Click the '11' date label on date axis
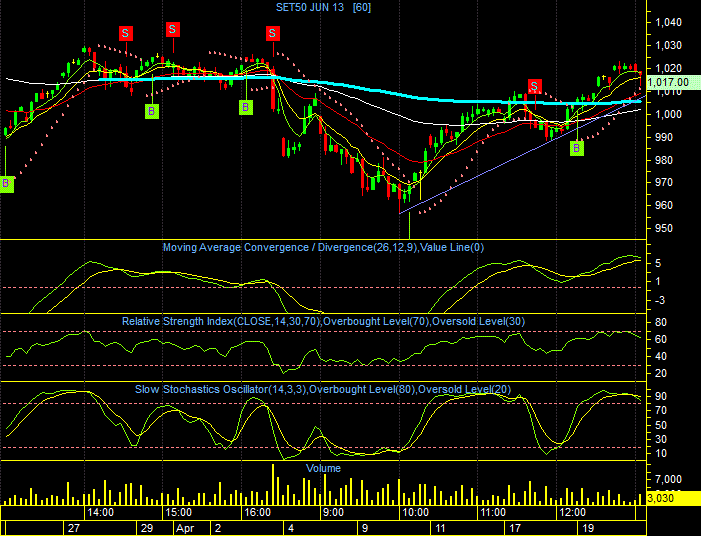Image resolution: width=701 pixels, height=536 pixels. coord(440,528)
